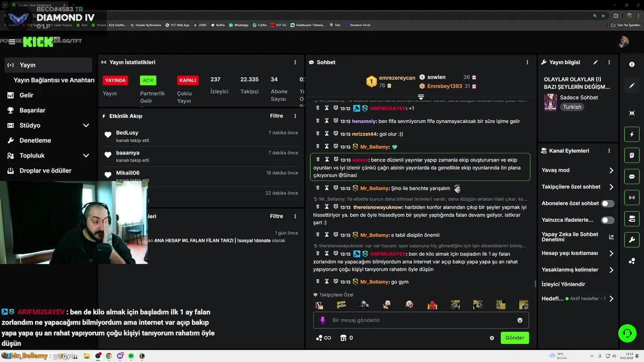Open Hesap yaşı kısıtlaması chevron
This screenshot has width=644, height=362.
click(611, 253)
